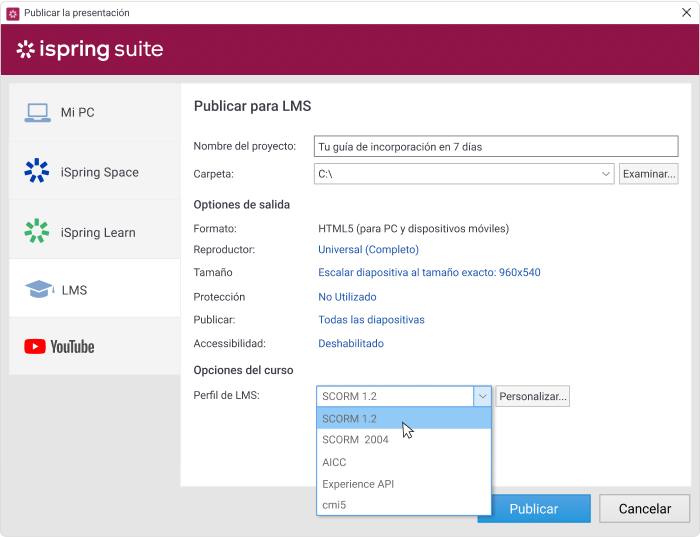Open the Universal (Completo) player link

pos(368,250)
